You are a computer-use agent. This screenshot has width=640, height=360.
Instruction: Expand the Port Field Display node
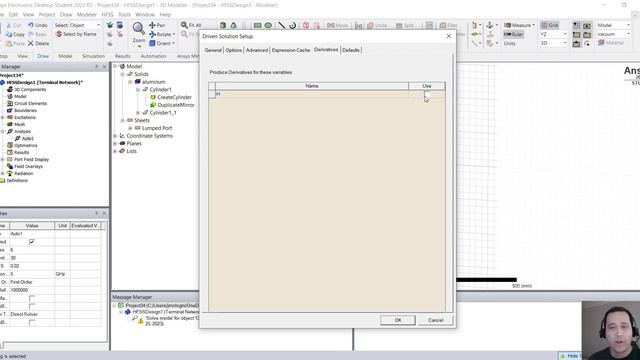[3, 160]
